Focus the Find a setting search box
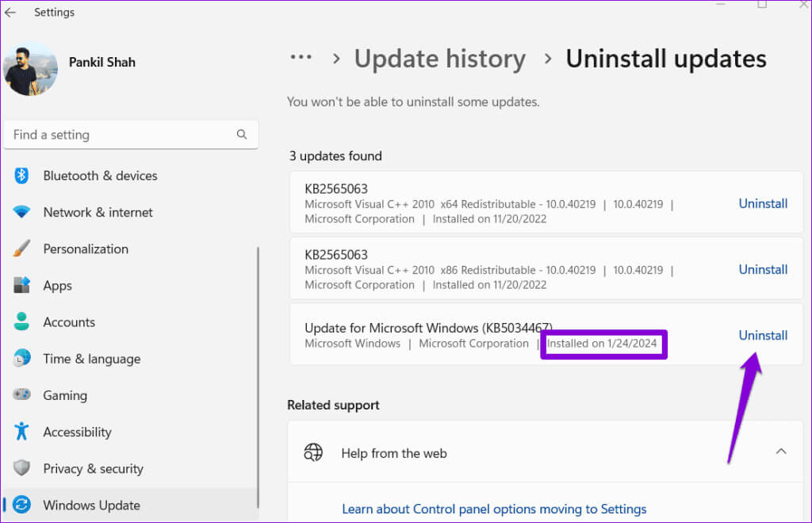Image resolution: width=812 pixels, height=523 pixels. 131,135
